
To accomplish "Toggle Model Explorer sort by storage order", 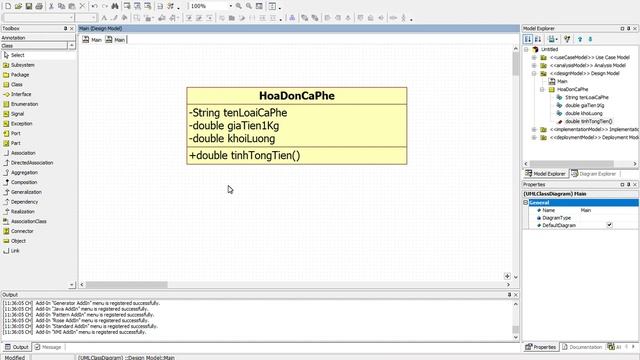I will click(528, 39).
